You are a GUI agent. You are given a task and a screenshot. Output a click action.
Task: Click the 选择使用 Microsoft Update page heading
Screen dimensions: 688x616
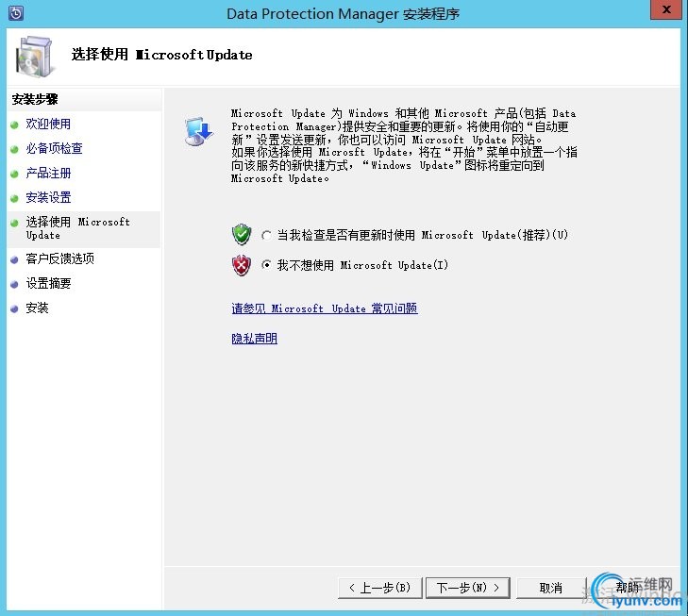pyautogui.click(x=162, y=55)
